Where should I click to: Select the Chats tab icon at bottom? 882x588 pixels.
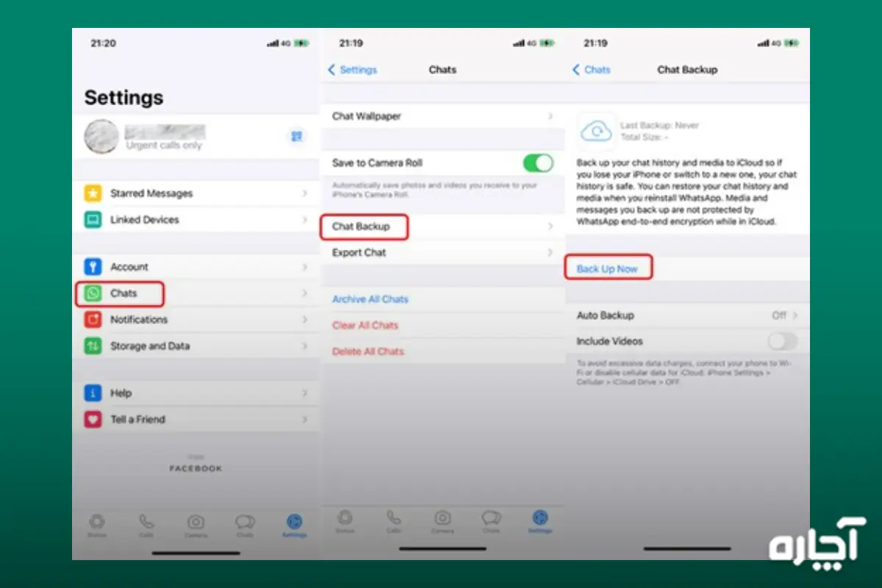point(245,522)
